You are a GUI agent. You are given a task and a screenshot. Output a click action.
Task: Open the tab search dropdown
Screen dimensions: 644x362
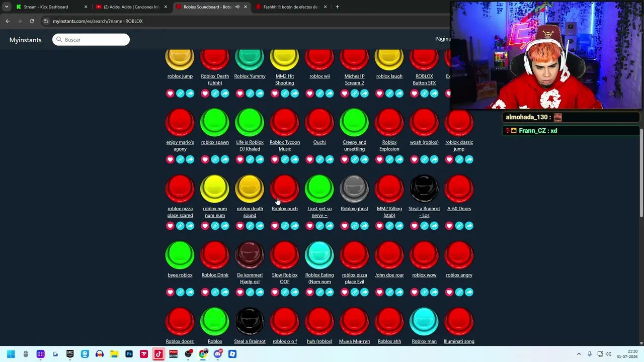6,7
